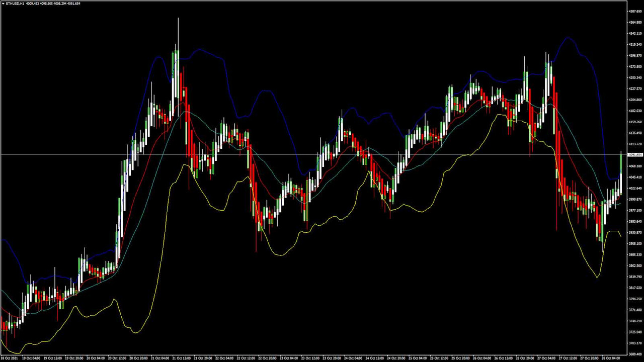Click the 4387.650 price scale label
Viewport: 644px width, 362px height.
635,11
